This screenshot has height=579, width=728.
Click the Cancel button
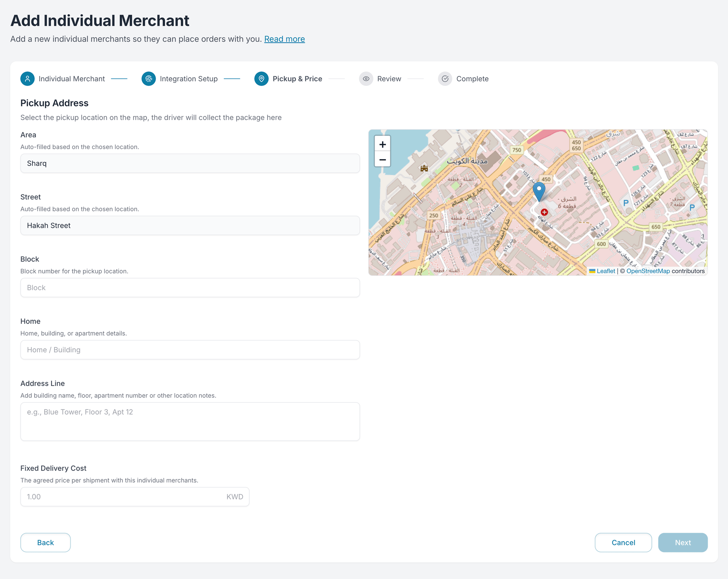pos(623,542)
